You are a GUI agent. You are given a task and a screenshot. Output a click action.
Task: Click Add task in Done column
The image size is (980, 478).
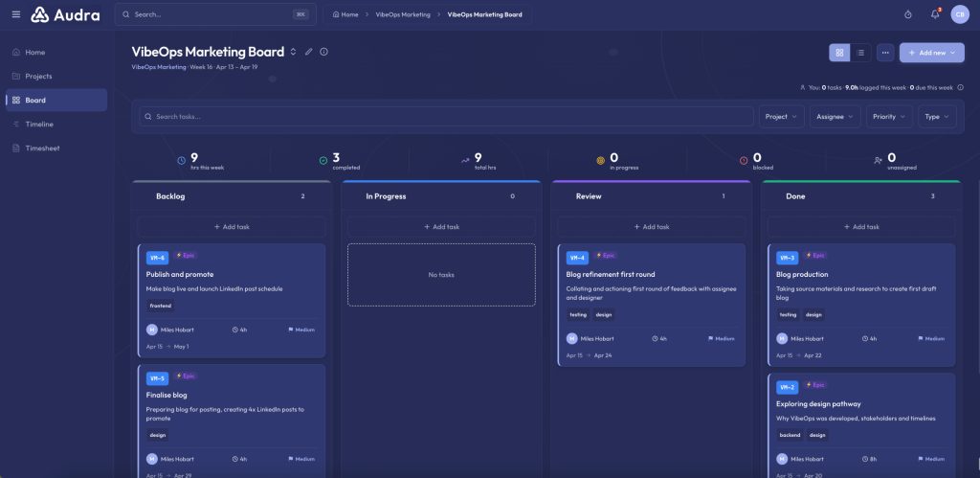coord(861,226)
